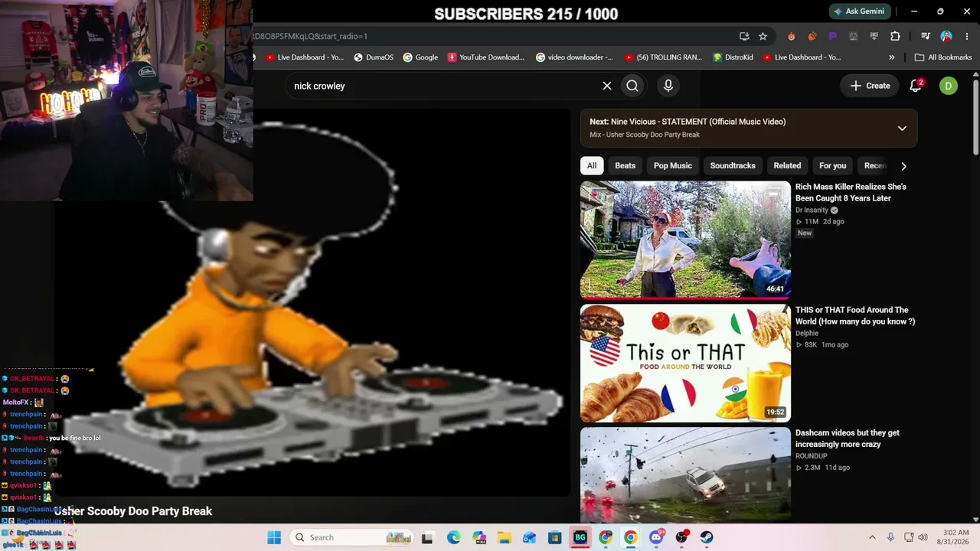The width and height of the screenshot is (980, 551).
Task: Open the All Bookmarks folder
Action: point(943,57)
